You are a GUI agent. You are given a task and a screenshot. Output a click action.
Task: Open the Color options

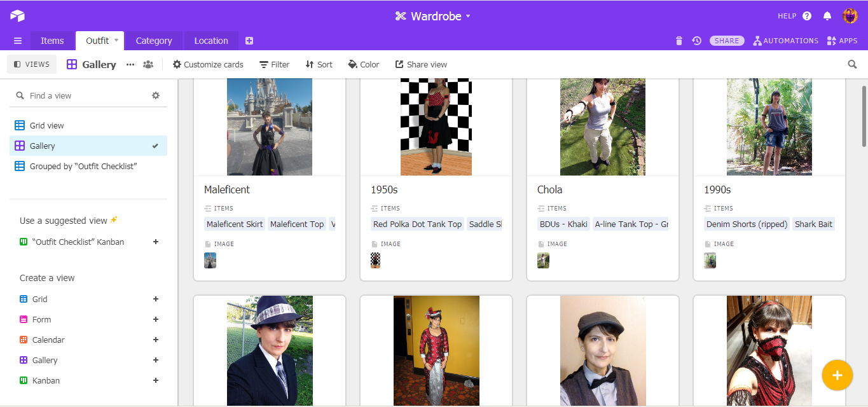click(x=363, y=64)
